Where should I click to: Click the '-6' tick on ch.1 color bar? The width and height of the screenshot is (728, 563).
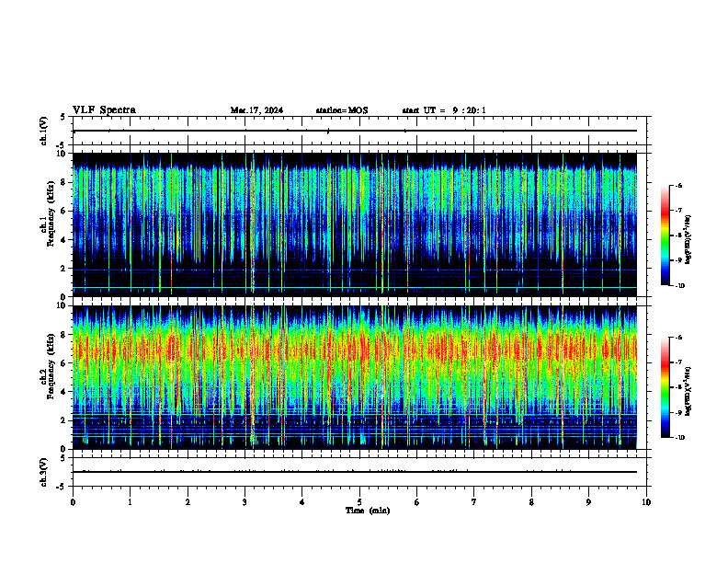(x=678, y=186)
